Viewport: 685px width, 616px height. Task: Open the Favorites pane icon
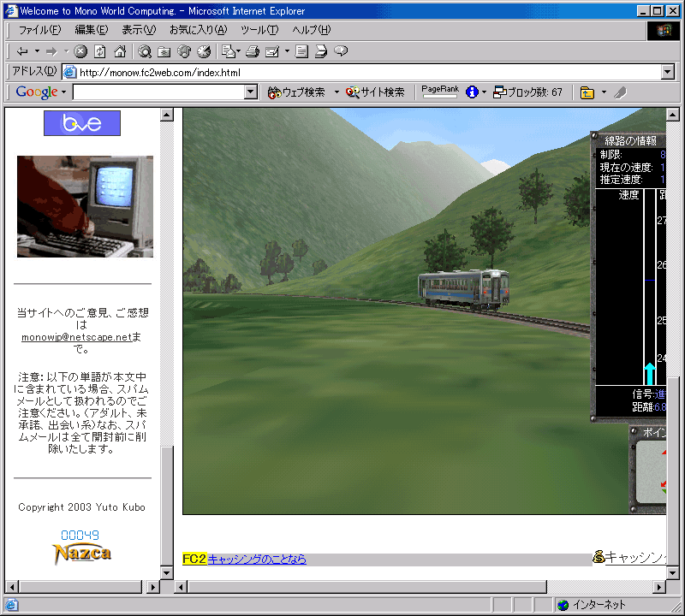pyautogui.click(x=164, y=51)
